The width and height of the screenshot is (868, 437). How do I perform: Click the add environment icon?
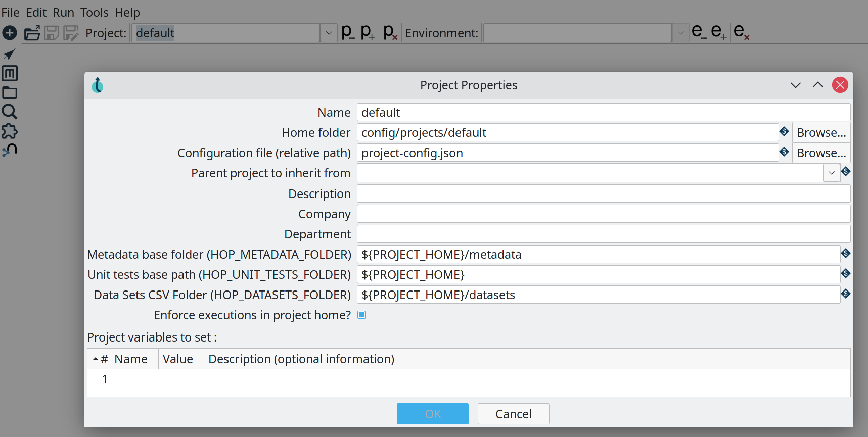point(718,32)
